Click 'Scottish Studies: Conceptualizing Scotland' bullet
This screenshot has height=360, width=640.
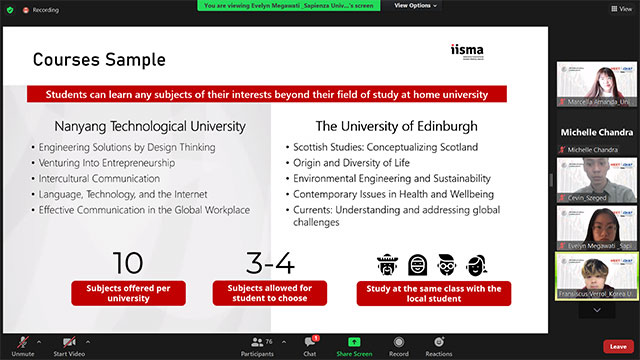(385, 147)
